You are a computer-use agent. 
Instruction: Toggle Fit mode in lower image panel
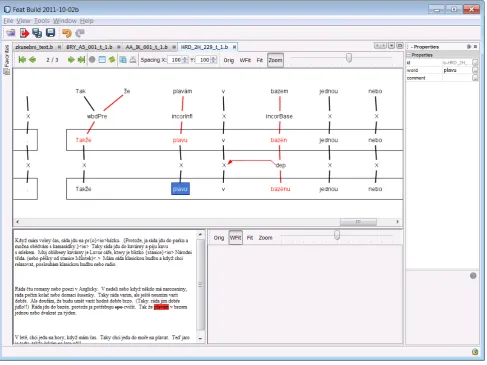coord(250,238)
